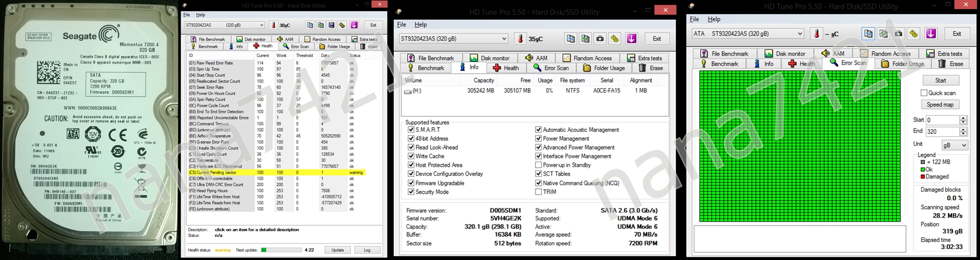Click the green Ok legend swatch
The height and width of the screenshot is (260, 980).
(922, 170)
